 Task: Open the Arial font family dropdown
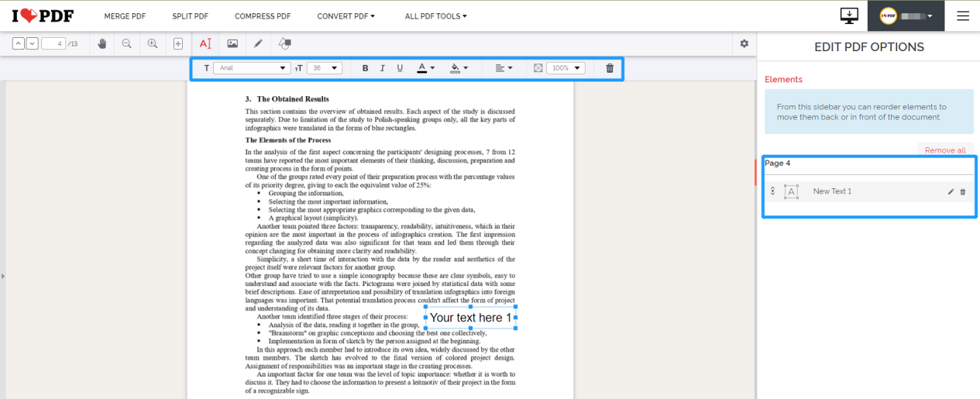click(x=252, y=68)
